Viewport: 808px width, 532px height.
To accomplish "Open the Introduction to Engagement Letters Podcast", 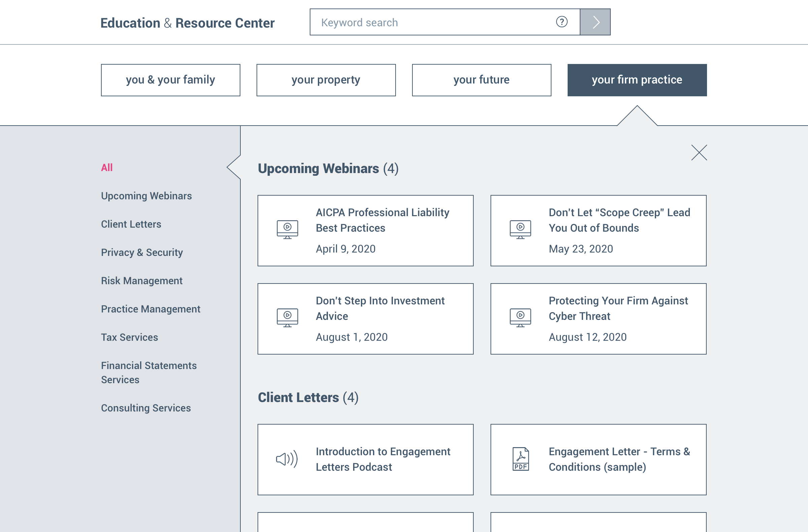I will coord(383,459).
